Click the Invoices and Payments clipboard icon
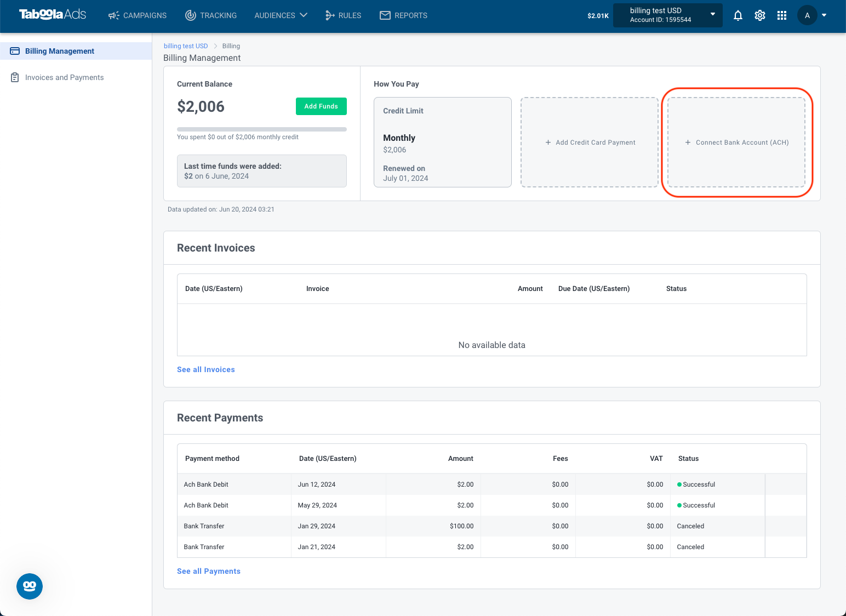Screen dimensions: 846x616 coord(15,77)
